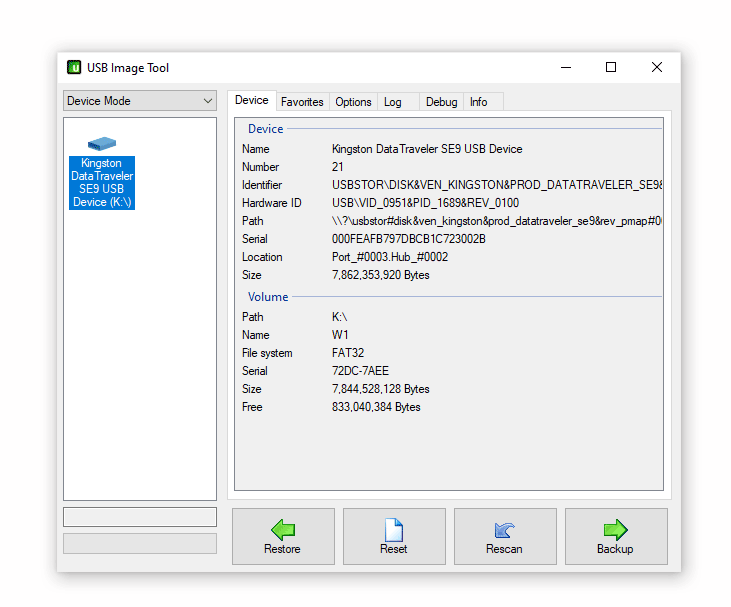Open the Debug tab
The image size is (731, 607).
tap(441, 102)
